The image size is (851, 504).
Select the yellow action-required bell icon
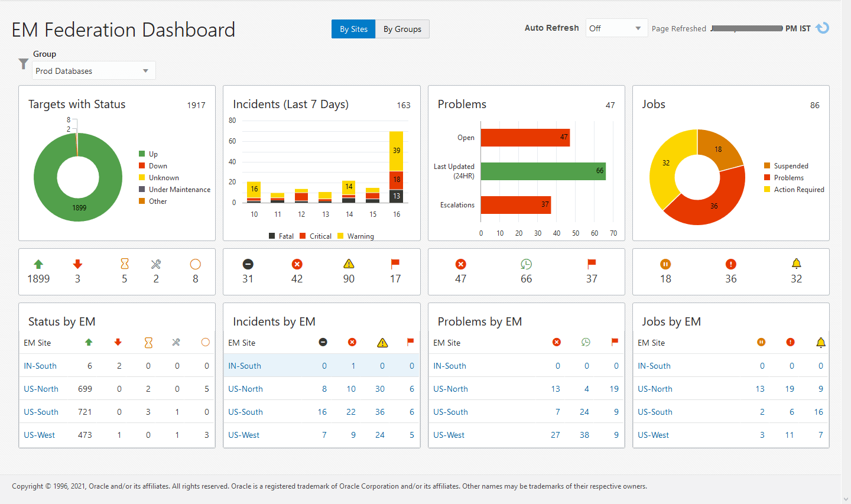(x=796, y=264)
